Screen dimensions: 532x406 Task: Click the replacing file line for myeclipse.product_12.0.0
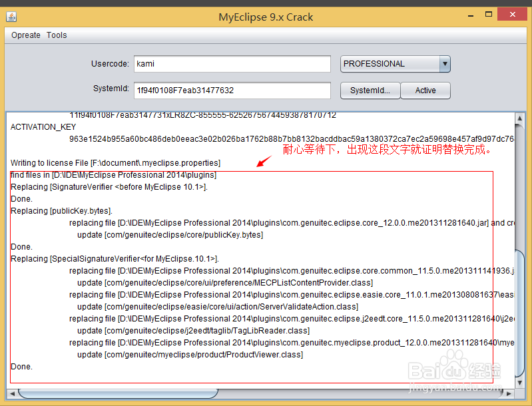pyautogui.click(x=292, y=343)
